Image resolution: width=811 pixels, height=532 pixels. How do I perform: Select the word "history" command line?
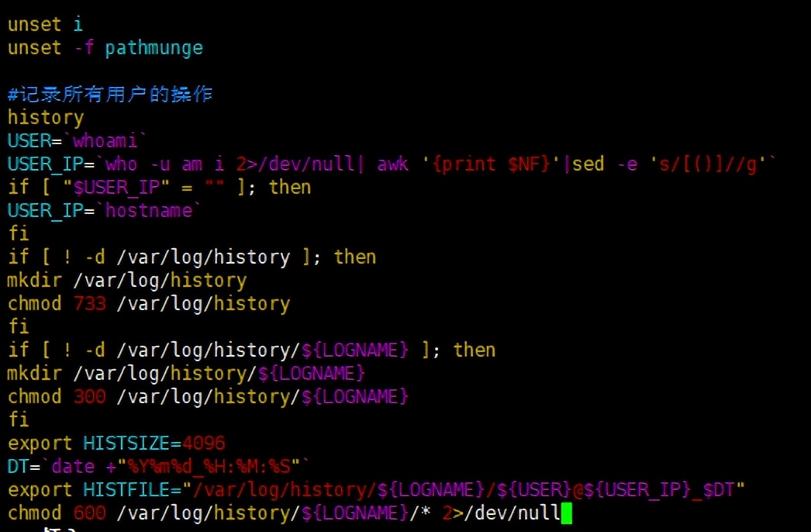[45, 117]
